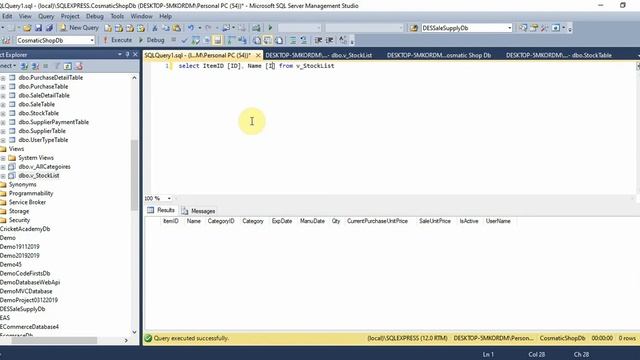Comment out selected lines icon
This screenshot has height=360, width=640.
[x=293, y=40]
